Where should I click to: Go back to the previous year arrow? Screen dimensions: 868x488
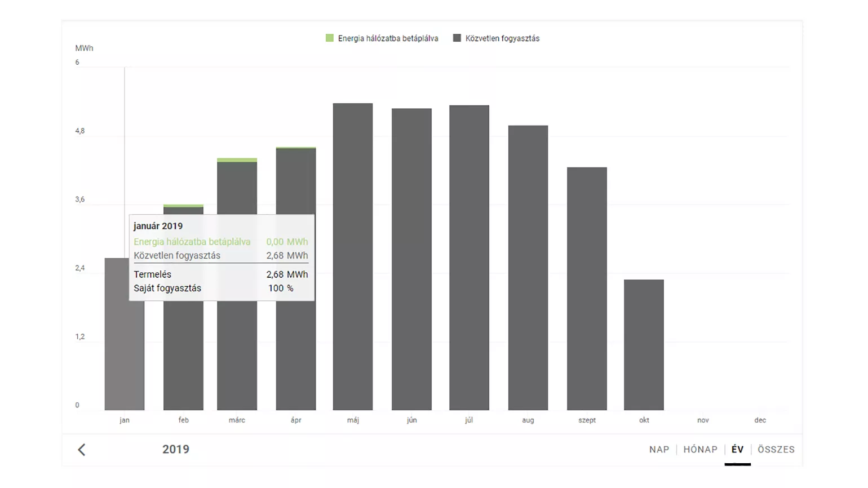click(82, 450)
